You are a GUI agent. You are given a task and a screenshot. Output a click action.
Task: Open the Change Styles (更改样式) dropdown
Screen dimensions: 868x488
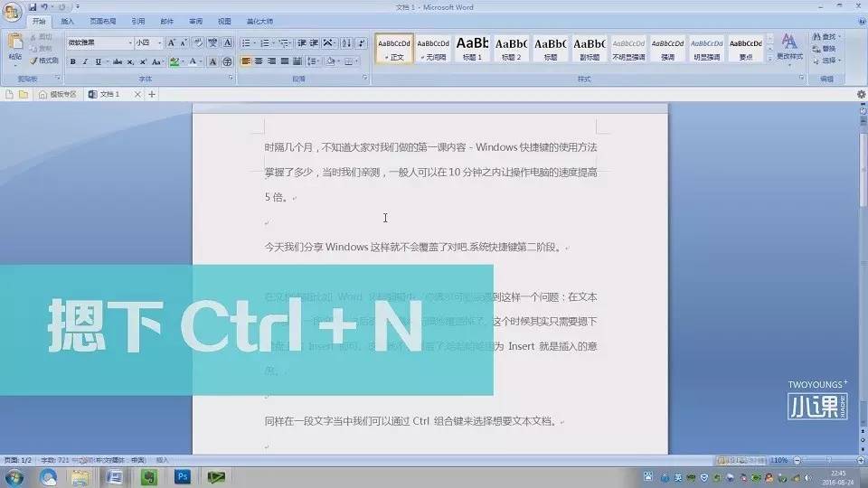point(789,49)
